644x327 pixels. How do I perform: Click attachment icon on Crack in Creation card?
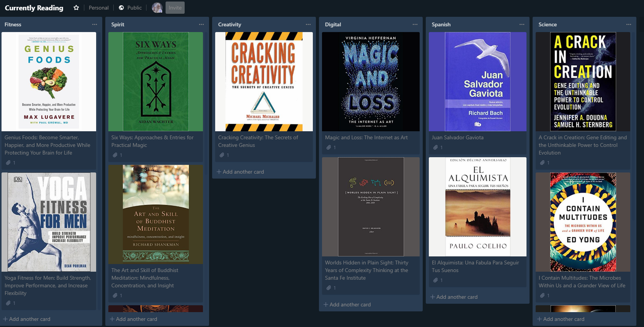coord(542,163)
